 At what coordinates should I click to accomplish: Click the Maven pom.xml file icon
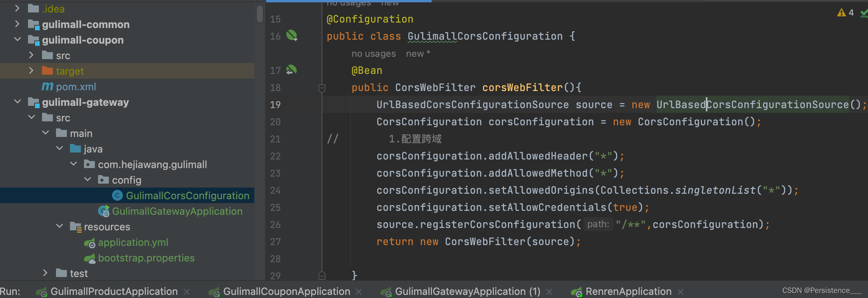[47, 86]
